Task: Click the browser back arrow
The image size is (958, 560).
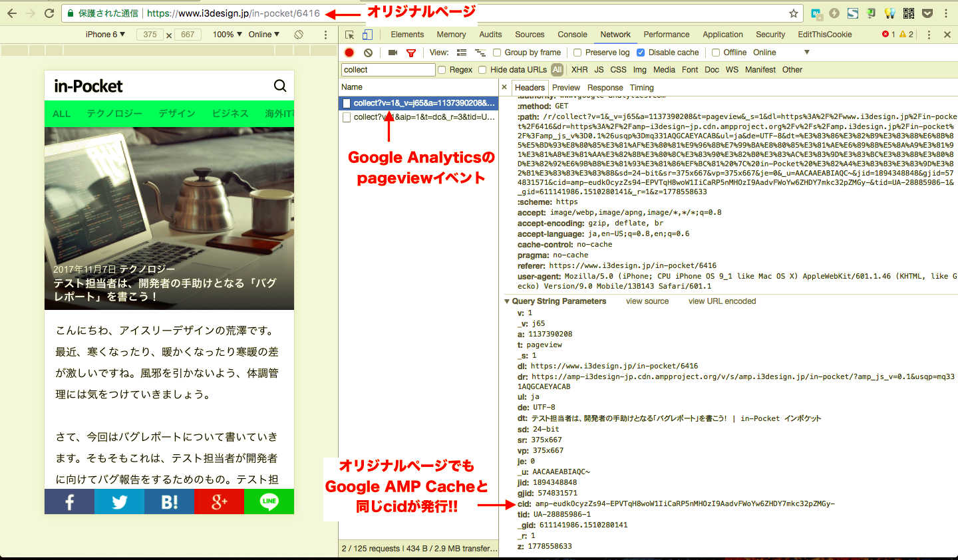Action: [x=12, y=13]
